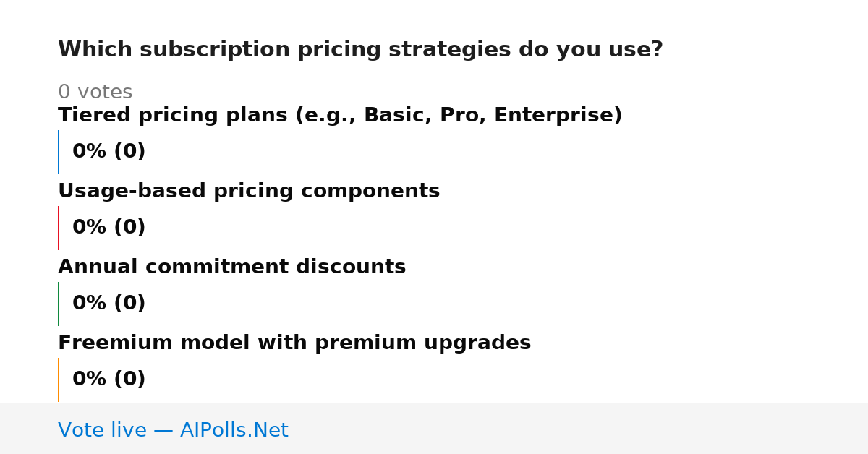868x454 pixels.
Task: Choose Usage-based pricing components option
Action: click(x=249, y=192)
